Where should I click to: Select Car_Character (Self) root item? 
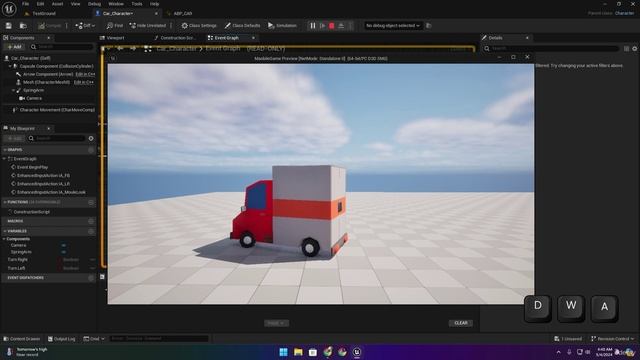tap(31, 58)
